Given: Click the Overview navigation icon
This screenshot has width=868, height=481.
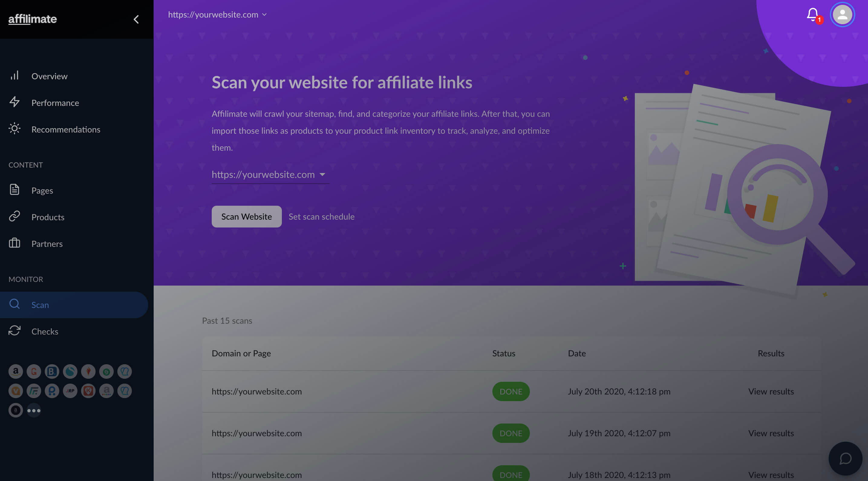Looking at the screenshot, I should coord(14,75).
